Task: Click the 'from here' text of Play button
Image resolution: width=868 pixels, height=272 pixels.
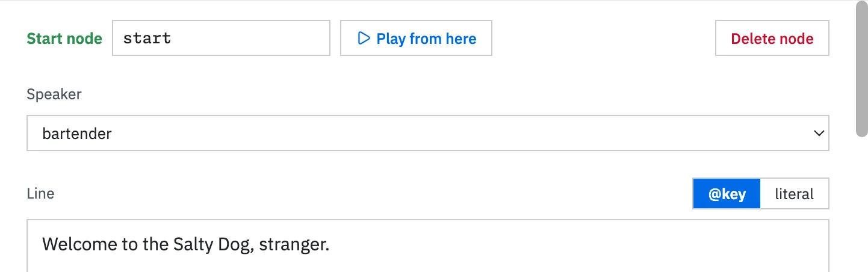Action: pyautogui.click(x=443, y=39)
